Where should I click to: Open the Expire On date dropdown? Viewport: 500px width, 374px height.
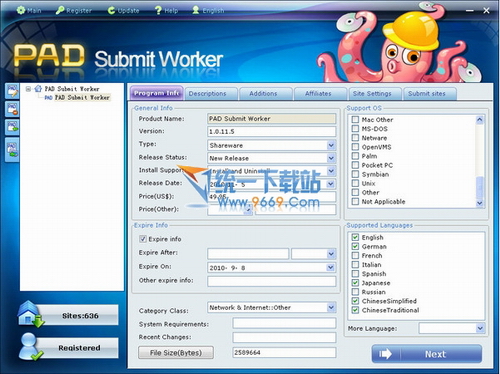point(331,268)
